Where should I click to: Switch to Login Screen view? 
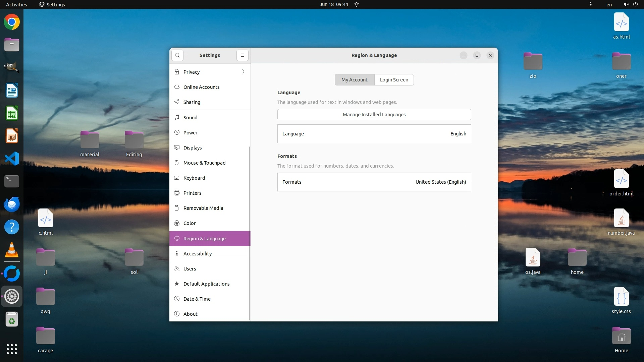click(394, 80)
